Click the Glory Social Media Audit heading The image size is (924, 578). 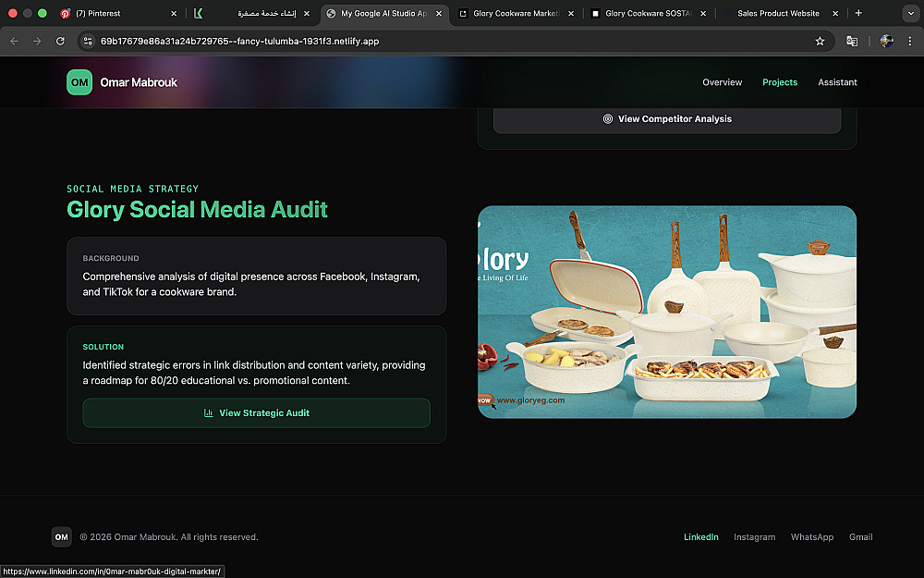(x=197, y=210)
